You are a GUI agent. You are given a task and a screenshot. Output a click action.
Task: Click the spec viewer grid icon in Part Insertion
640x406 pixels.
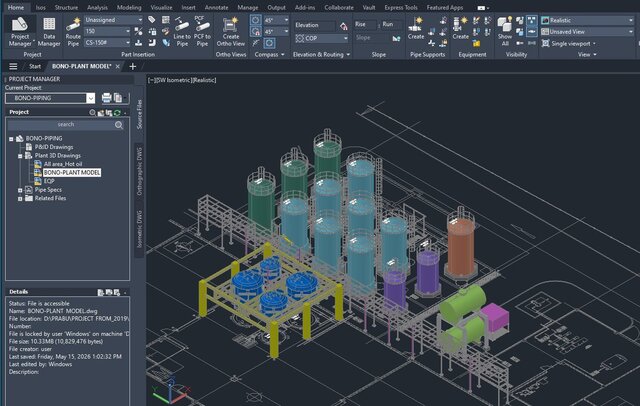165,20
